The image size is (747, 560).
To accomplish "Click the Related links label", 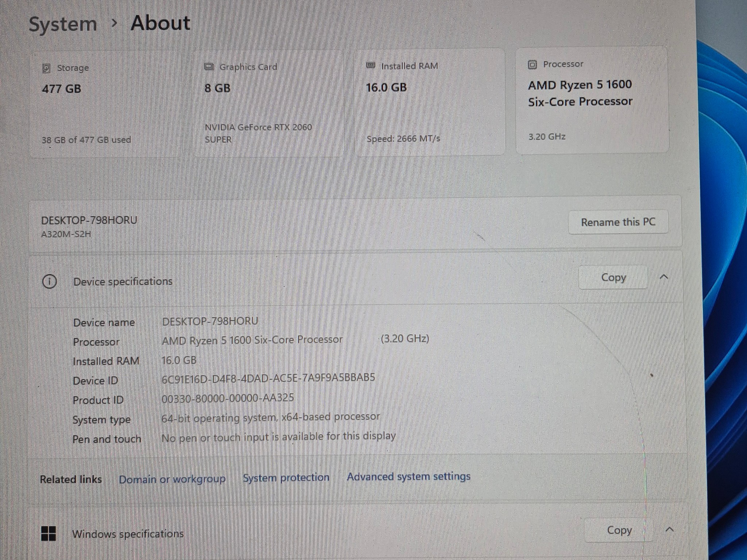I will 71,479.
